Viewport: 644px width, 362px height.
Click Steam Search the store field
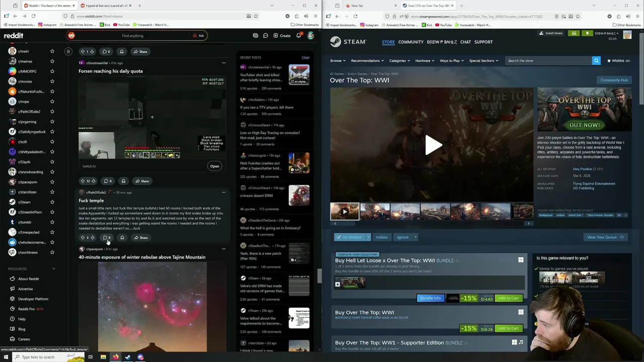point(548,61)
